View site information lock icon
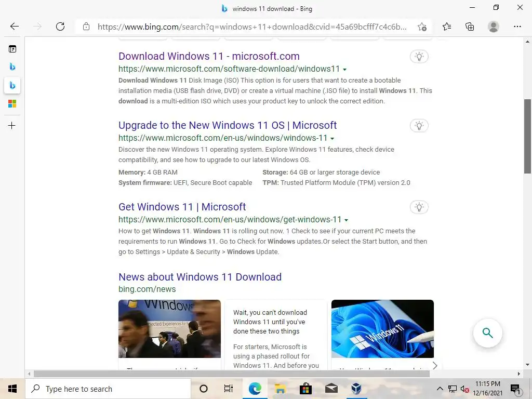 pyautogui.click(x=86, y=27)
